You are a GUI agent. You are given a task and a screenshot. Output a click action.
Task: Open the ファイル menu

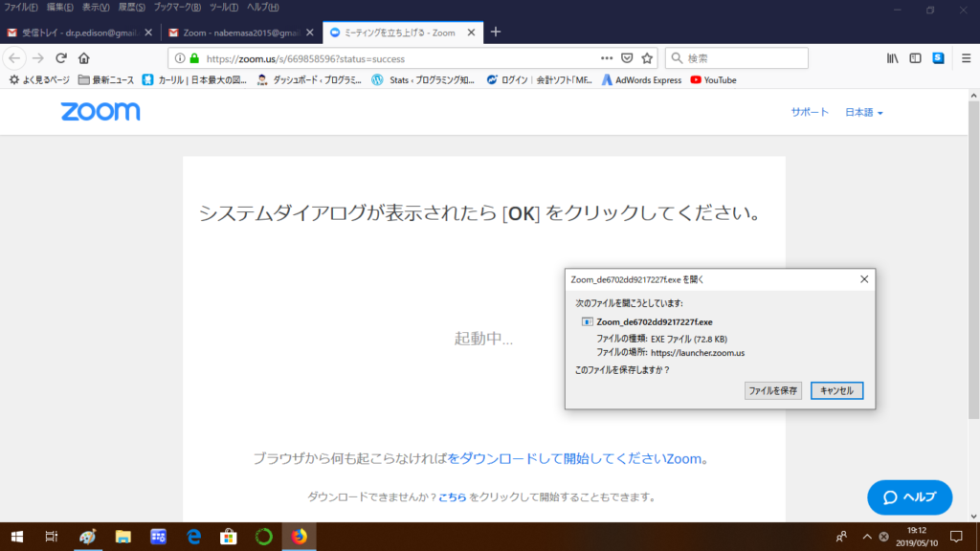coord(21,8)
